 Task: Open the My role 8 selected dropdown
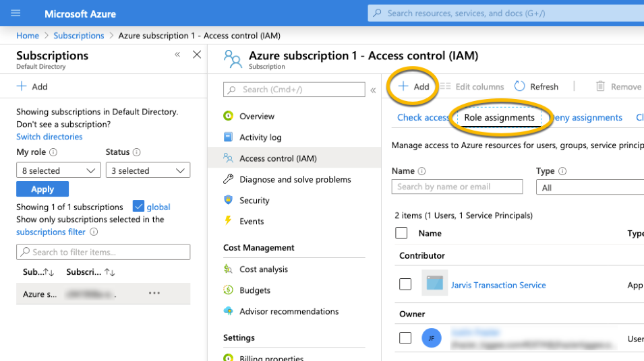(59, 170)
